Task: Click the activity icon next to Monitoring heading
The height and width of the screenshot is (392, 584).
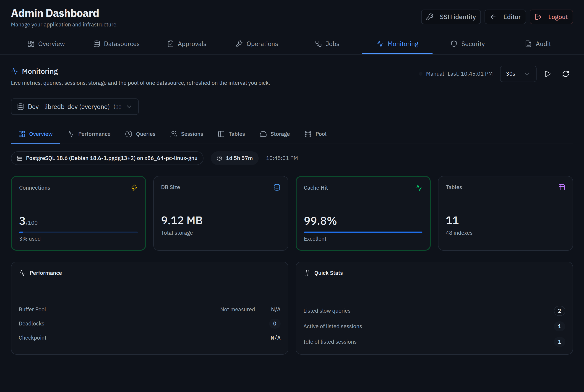Action: click(15, 71)
